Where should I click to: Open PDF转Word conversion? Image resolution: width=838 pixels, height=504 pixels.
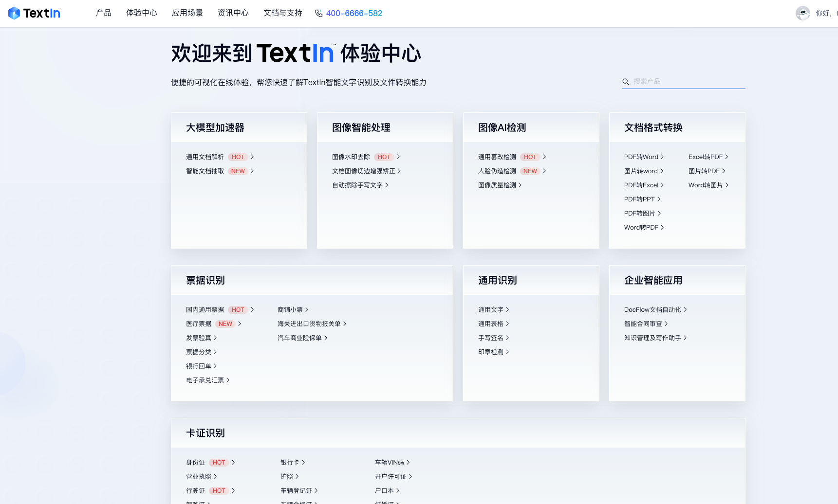(x=641, y=157)
